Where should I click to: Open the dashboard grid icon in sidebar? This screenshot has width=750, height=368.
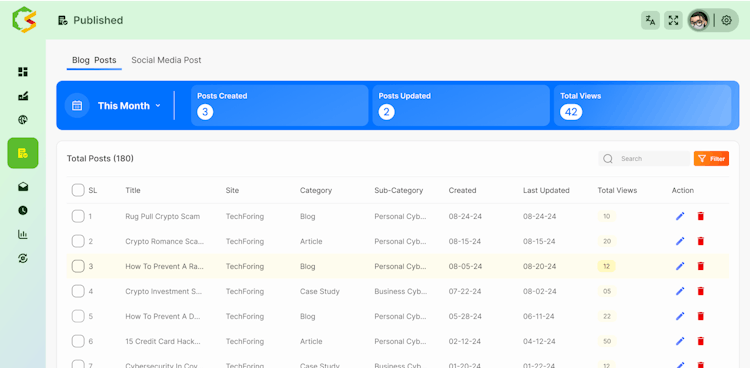23,72
